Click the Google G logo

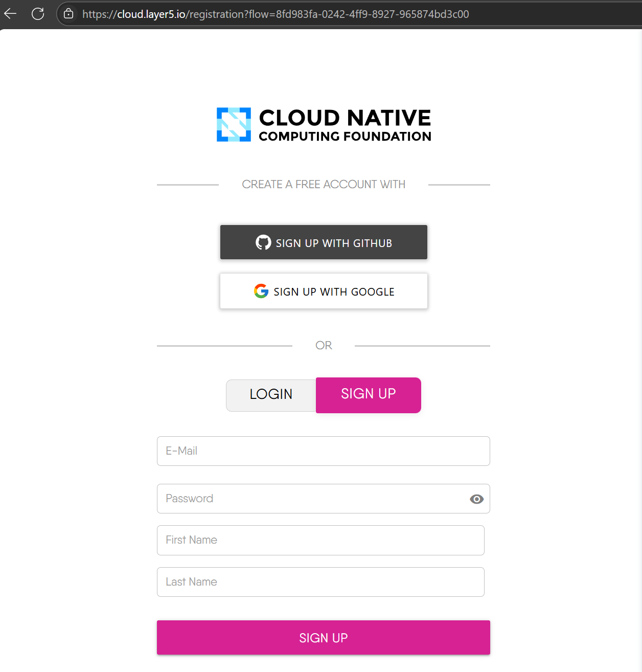(x=261, y=291)
